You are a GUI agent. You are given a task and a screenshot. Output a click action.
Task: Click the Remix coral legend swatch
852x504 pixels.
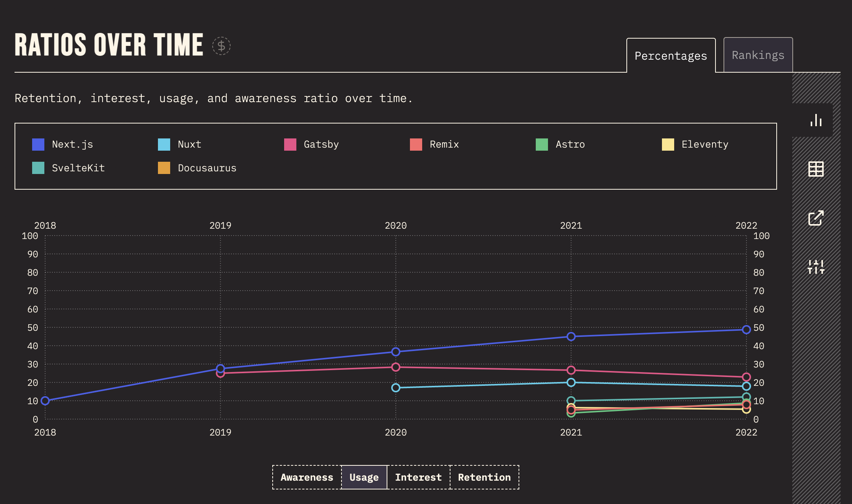(416, 145)
